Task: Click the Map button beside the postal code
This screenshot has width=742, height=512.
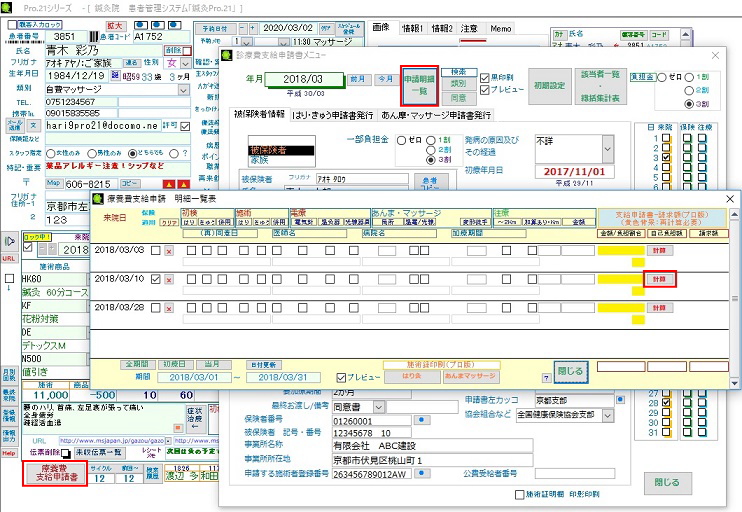Action: 53,183
